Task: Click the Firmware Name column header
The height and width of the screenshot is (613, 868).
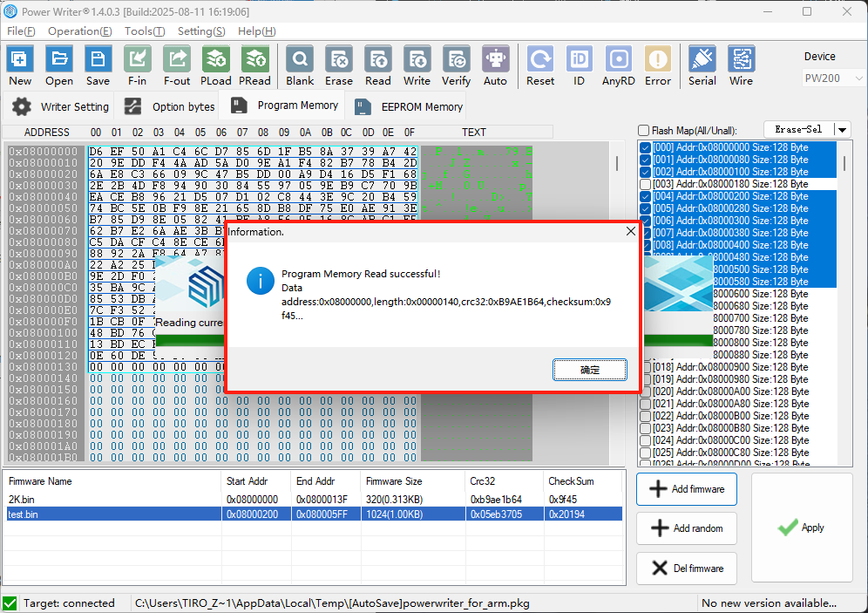Action: tap(113, 481)
